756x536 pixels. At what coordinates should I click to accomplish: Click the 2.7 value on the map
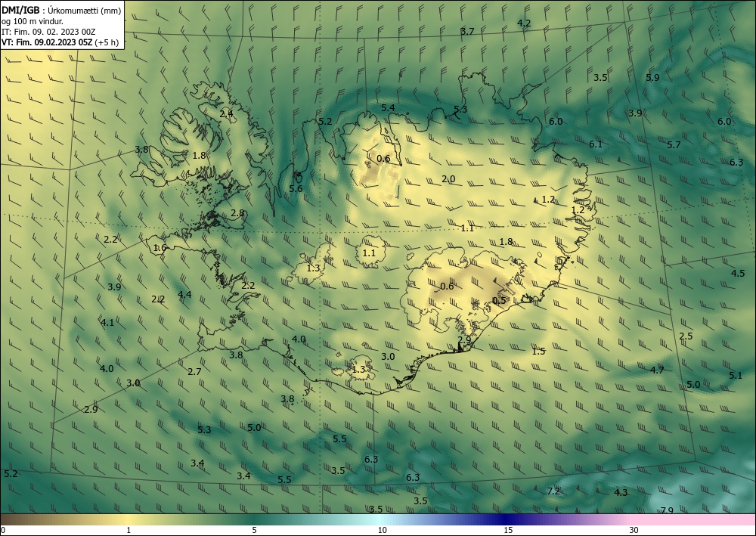click(194, 372)
